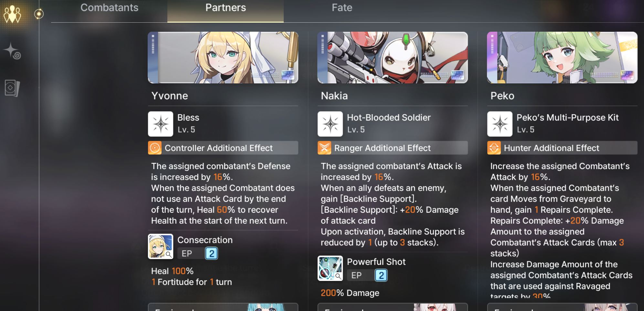644x311 pixels.
Task: Click the Controller Additional Effect class icon
Action: [155, 148]
